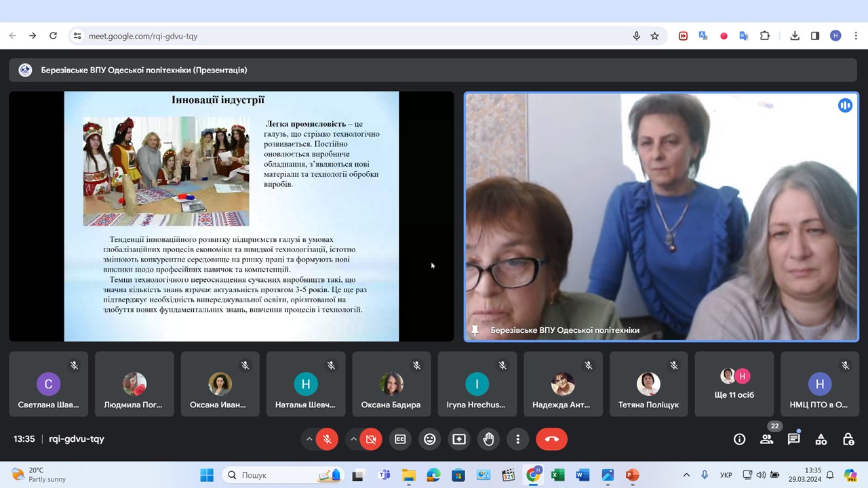Viewport: 868px width, 488px height.
Task: Open the three-dot More options menu in Meet
Action: 517,439
